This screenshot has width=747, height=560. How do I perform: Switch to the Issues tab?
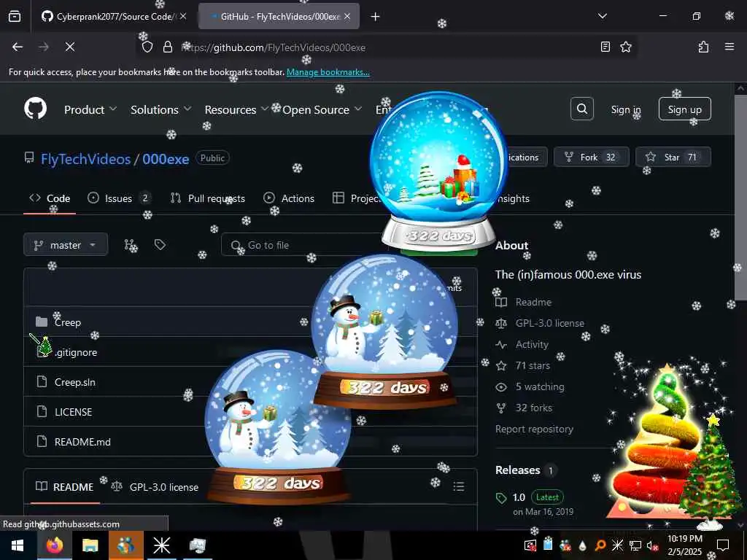(x=119, y=198)
